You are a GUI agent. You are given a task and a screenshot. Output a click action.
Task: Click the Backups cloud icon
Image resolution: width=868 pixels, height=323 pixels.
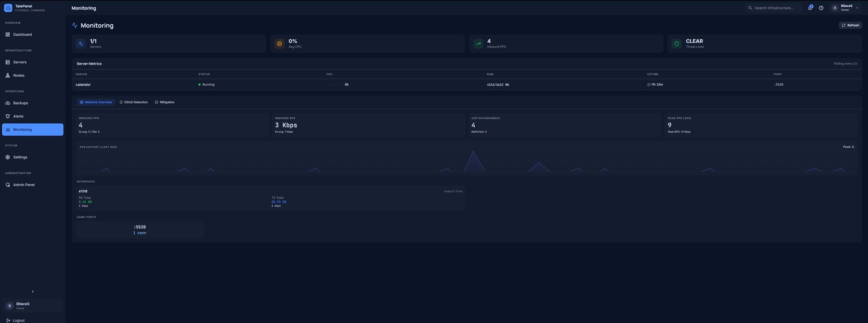click(8, 103)
